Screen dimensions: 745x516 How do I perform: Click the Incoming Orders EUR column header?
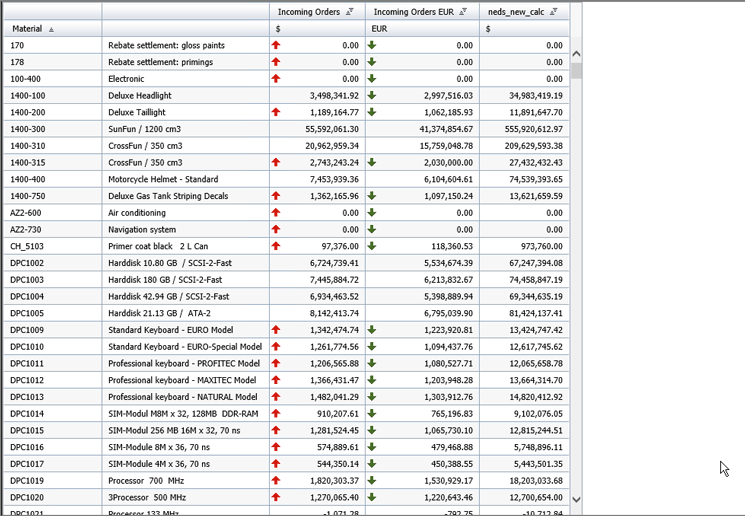tap(422, 12)
